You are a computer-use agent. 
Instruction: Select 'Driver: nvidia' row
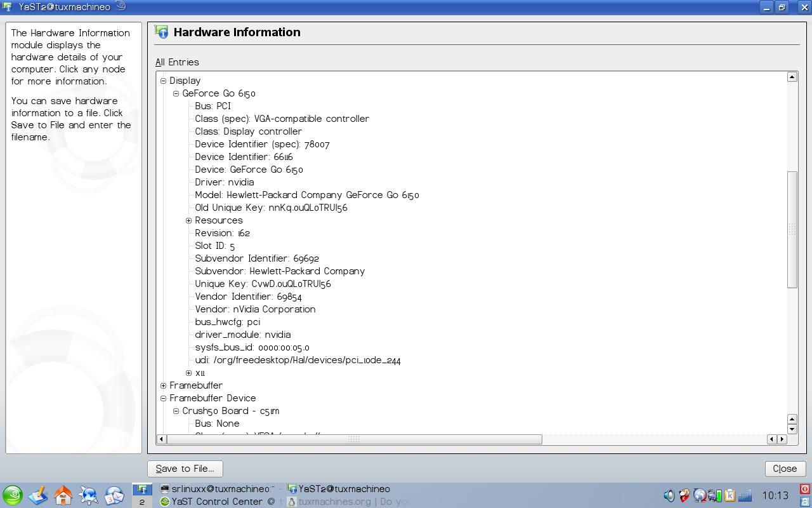click(x=224, y=182)
